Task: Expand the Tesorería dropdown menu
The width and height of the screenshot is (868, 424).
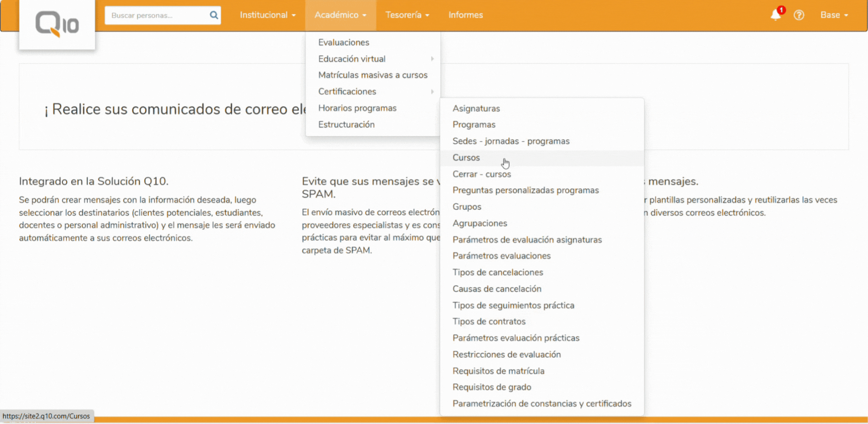Action: point(407,15)
